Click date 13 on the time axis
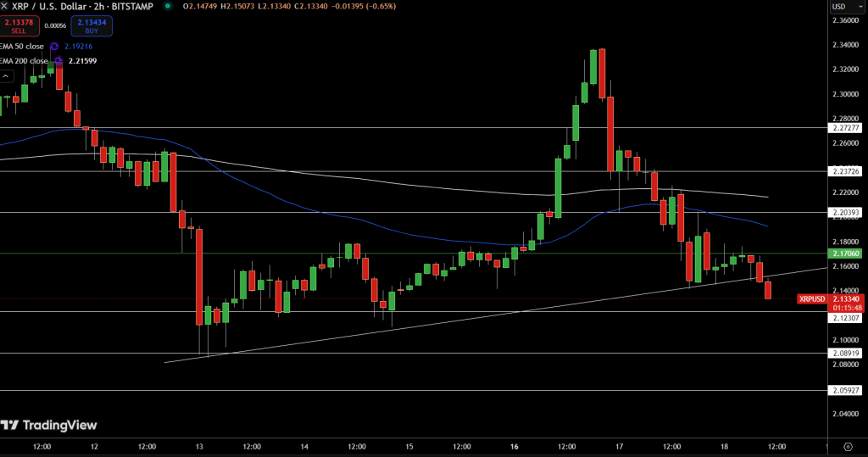 click(199, 447)
